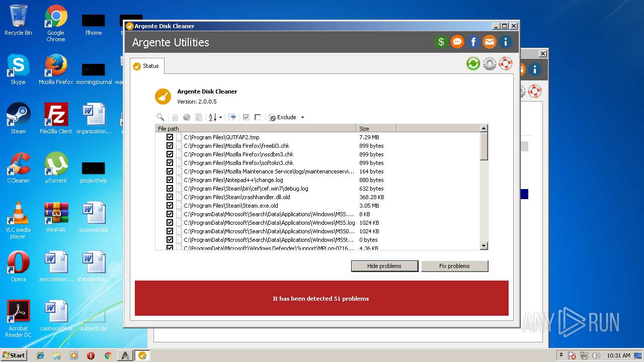Select the Status tab

(146, 66)
